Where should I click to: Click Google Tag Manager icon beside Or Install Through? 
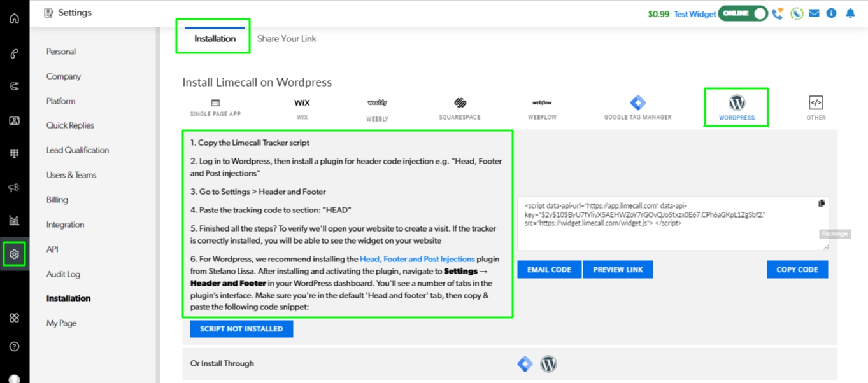(x=525, y=364)
